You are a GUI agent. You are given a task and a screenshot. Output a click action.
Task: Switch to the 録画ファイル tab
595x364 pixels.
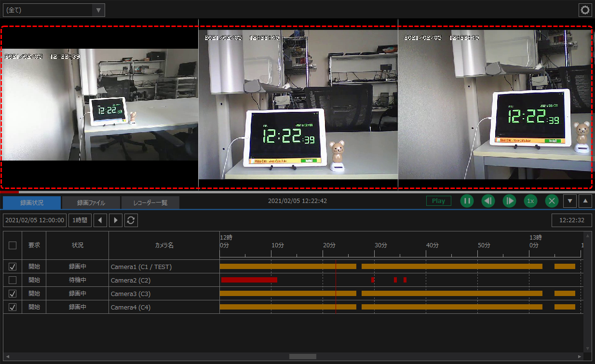[91, 202]
